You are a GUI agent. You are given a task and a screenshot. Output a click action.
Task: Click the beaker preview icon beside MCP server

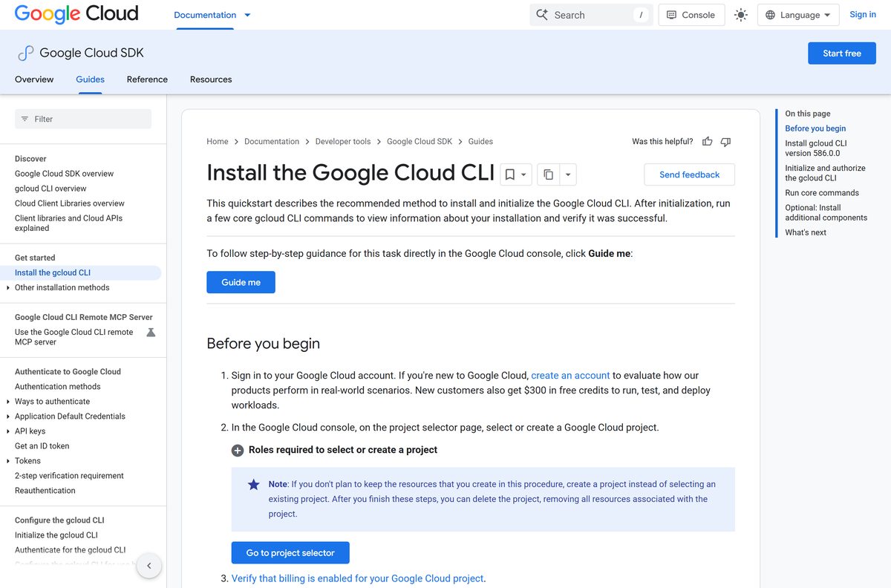(x=151, y=333)
